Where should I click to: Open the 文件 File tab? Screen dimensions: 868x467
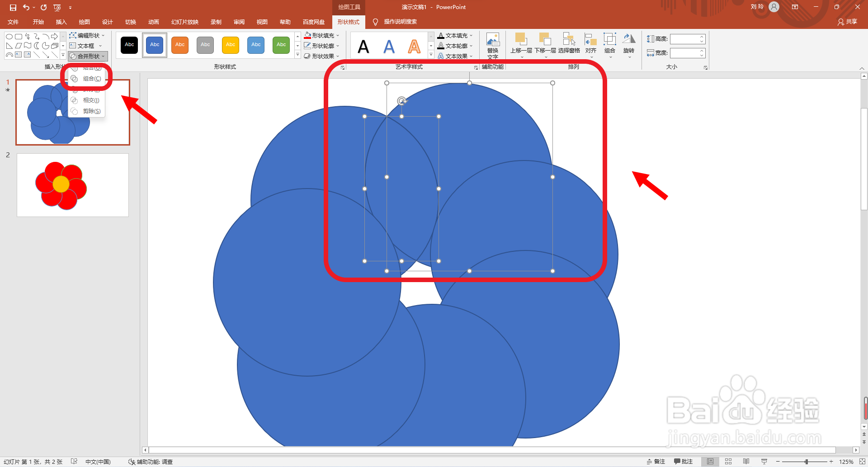(x=13, y=22)
